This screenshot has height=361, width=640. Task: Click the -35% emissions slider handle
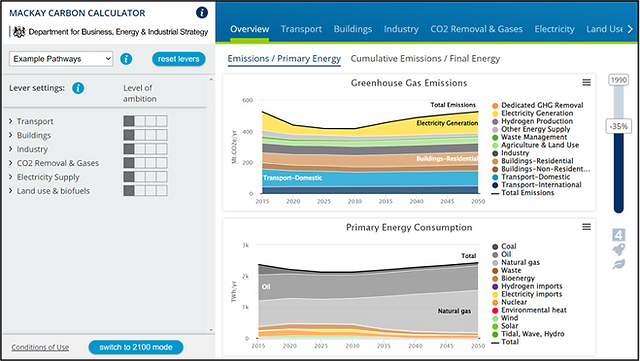pos(619,126)
